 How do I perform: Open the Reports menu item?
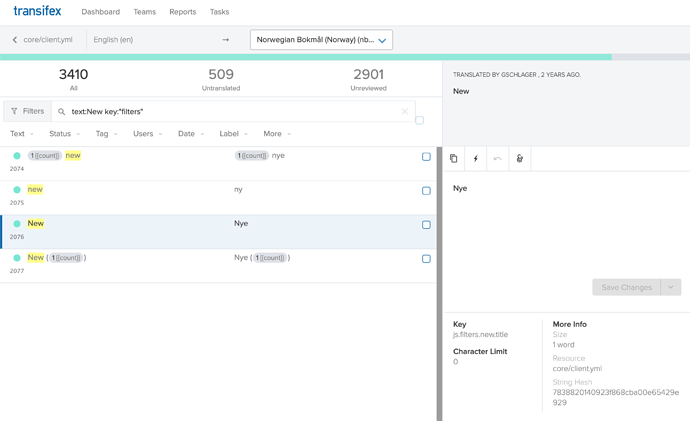point(183,12)
